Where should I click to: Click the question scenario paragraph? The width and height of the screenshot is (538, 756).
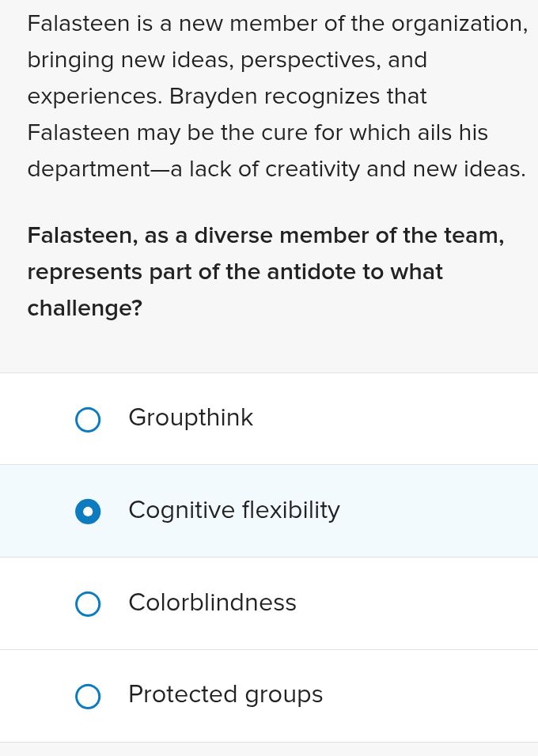[277, 96]
